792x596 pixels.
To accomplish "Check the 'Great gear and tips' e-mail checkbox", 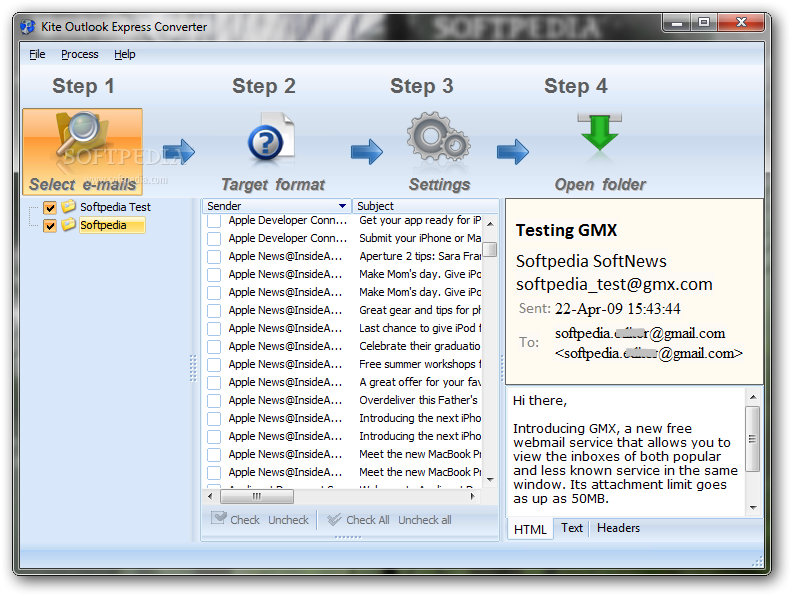I will pyautogui.click(x=214, y=311).
